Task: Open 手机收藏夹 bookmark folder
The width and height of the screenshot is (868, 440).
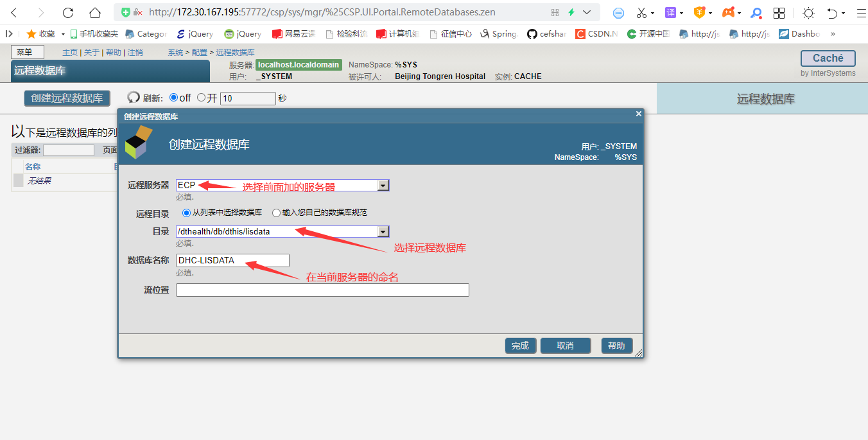Action: click(x=94, y=34)
